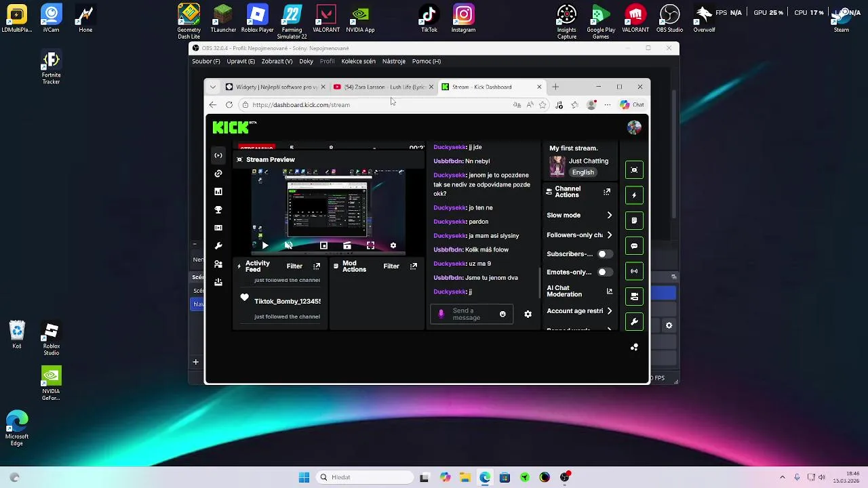Open OBS Upravit (E) menu
868x488 pixels.
pos(241,61)
